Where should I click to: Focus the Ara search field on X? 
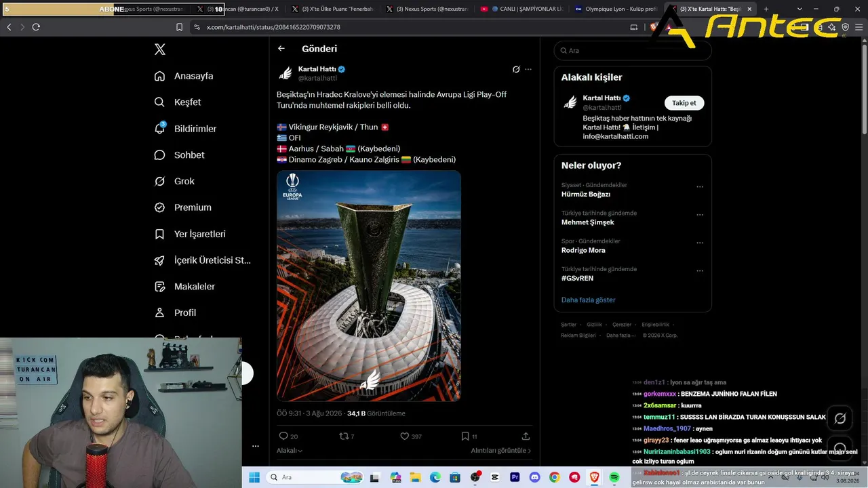(x=633, y=51)
